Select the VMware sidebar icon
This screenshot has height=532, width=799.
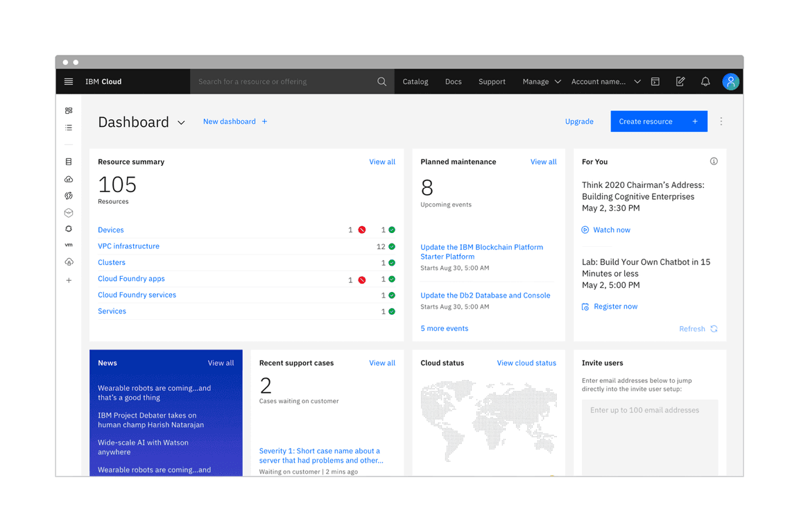pos(68,244)
